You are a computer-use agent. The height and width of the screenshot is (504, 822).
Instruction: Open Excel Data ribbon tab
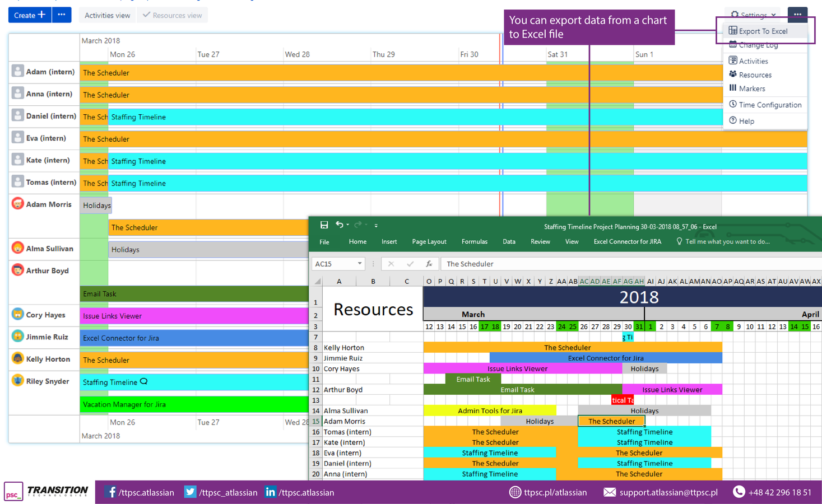tap(509, 242)
